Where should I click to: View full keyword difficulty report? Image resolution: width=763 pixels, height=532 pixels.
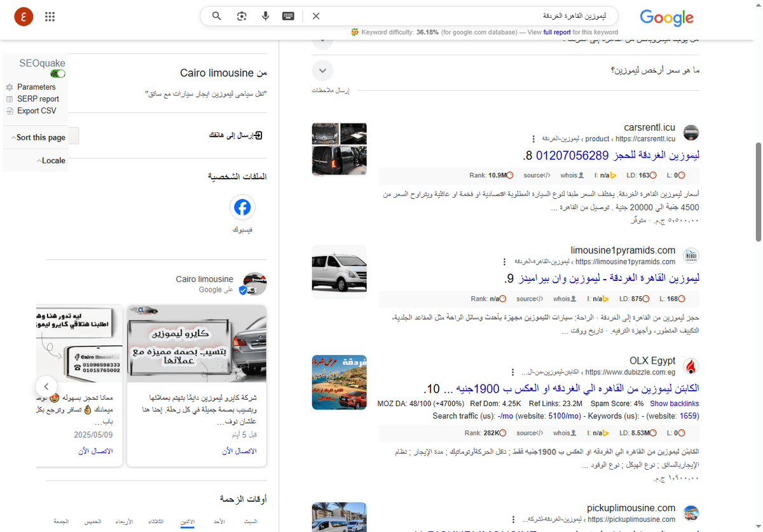tap(556, 32)
